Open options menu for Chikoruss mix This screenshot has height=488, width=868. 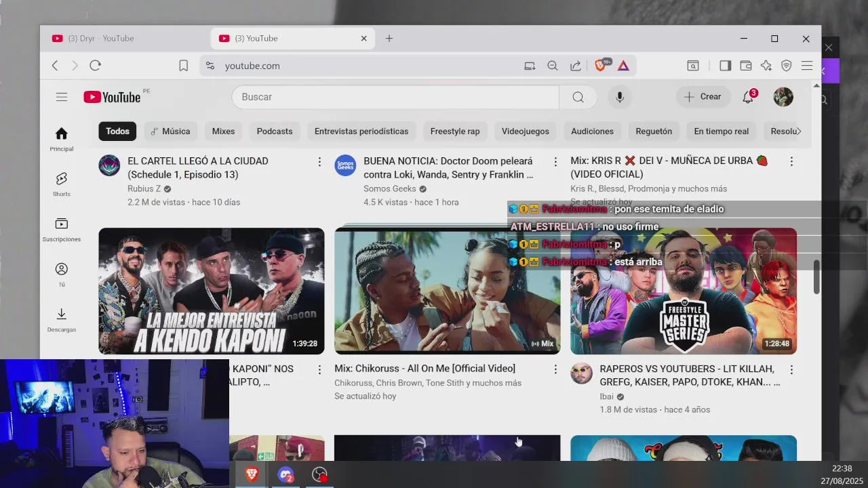point(555,369)
